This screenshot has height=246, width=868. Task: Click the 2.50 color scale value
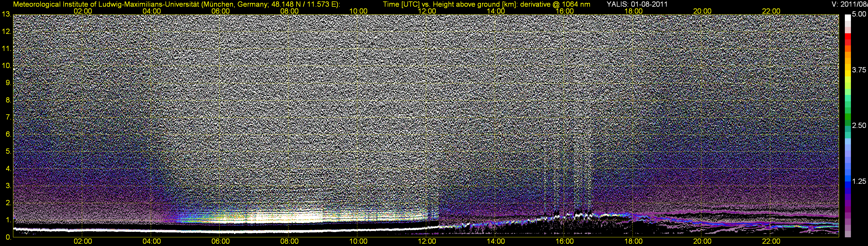859,125
